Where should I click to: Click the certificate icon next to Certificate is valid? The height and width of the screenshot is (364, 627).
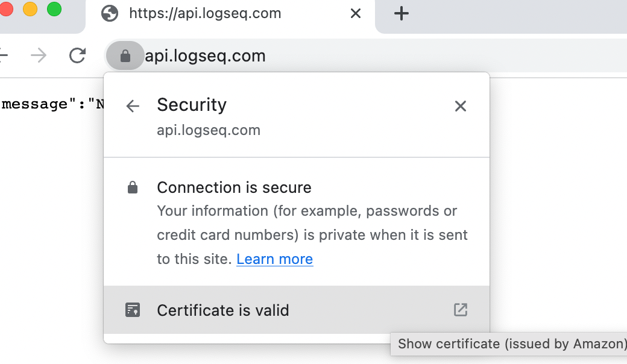click(x=132, y=310)
